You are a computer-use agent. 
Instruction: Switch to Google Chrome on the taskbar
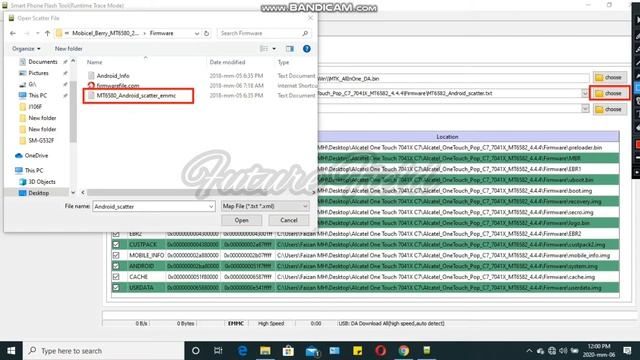pos(404,351)
